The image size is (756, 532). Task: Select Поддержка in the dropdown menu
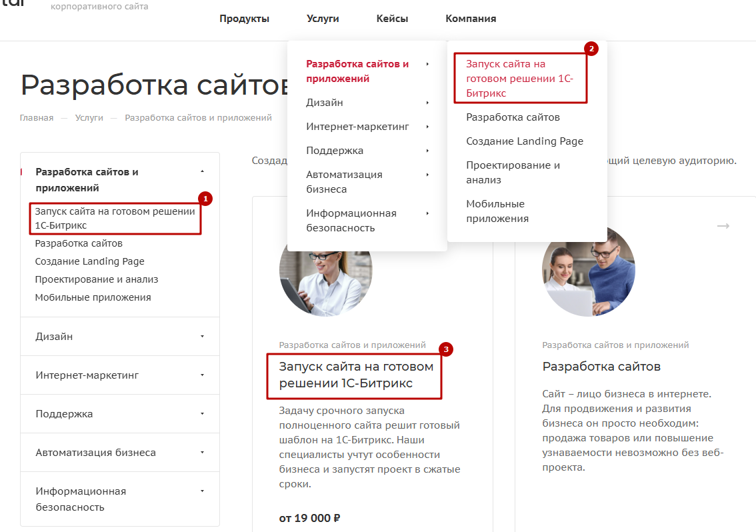335,151
